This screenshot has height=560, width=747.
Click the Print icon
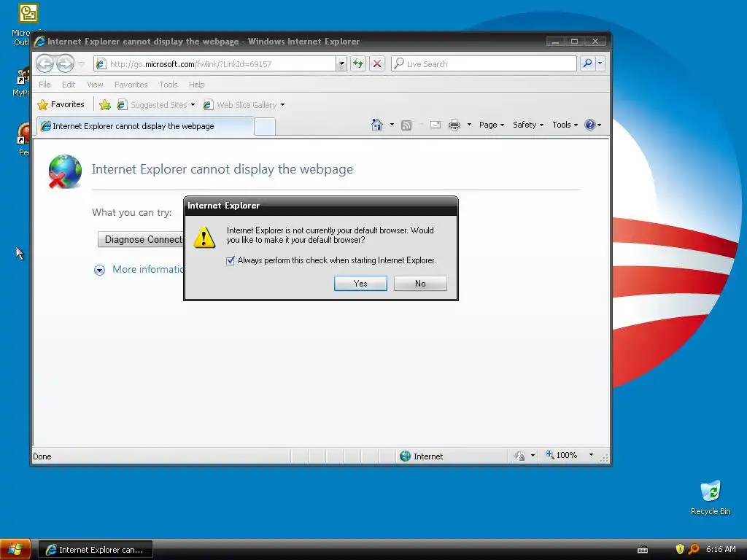click(x=454, y=125)
